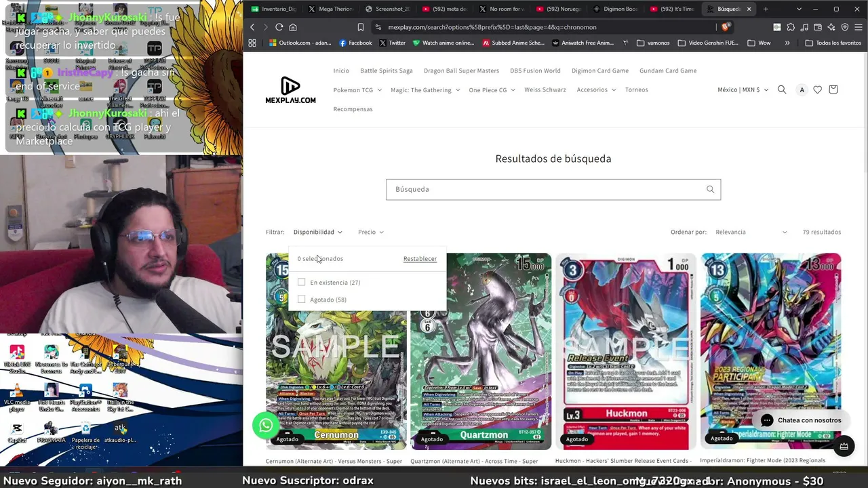This screenshot has height=488, width=868.
Task: Open the shopping cart icon
Action: (x=833, y=89)
